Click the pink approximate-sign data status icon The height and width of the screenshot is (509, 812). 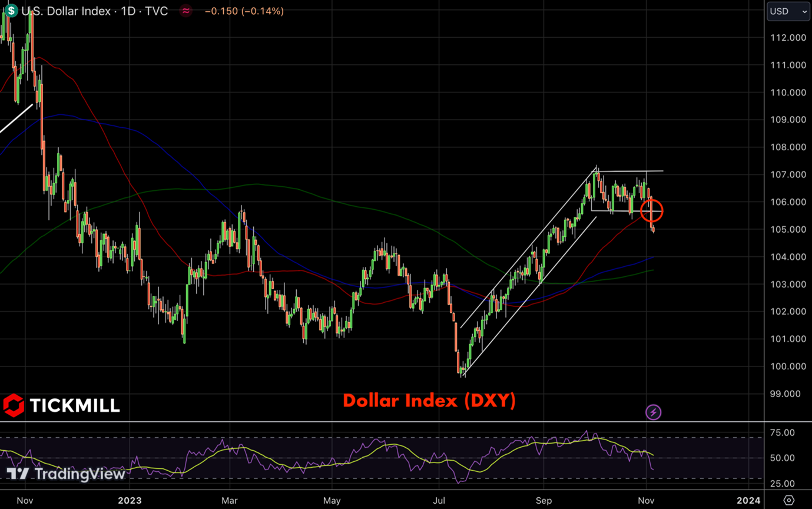click(186, 11)
